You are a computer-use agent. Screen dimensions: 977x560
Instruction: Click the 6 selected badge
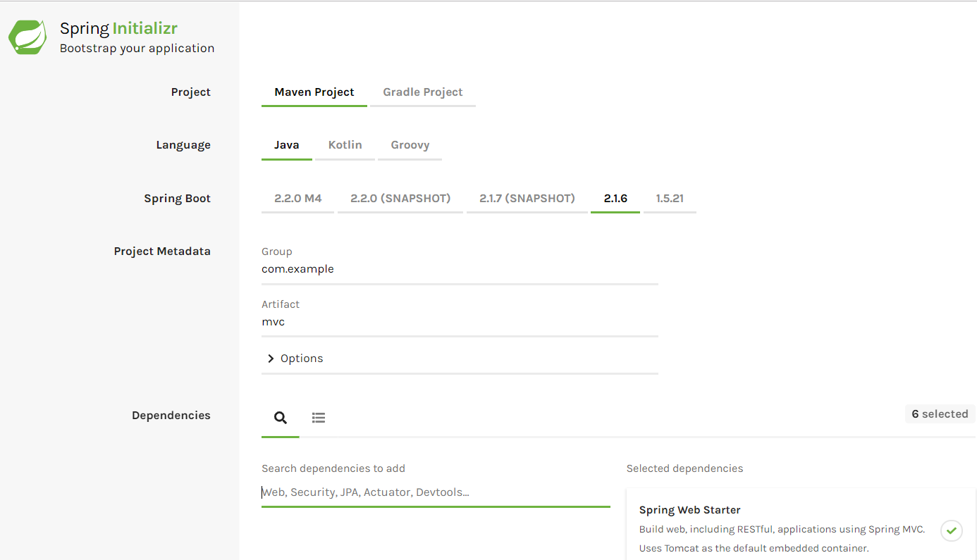point(940,414)
